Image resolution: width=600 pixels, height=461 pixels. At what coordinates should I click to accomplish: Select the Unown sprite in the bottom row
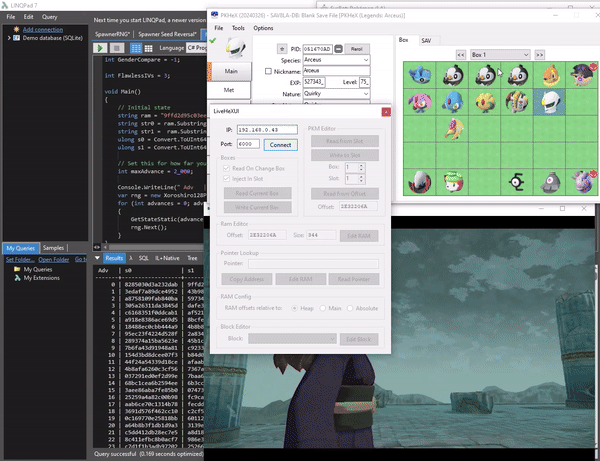517,182
